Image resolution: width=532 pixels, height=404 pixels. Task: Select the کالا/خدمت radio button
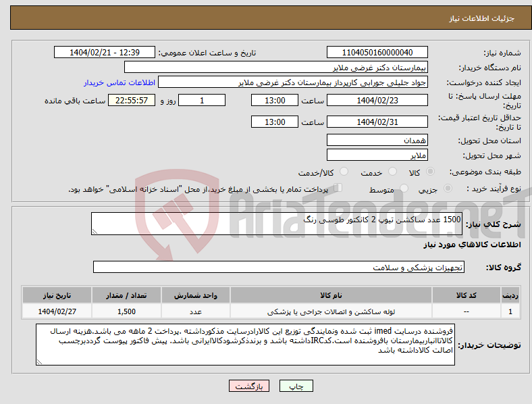(x=344, y=172)
